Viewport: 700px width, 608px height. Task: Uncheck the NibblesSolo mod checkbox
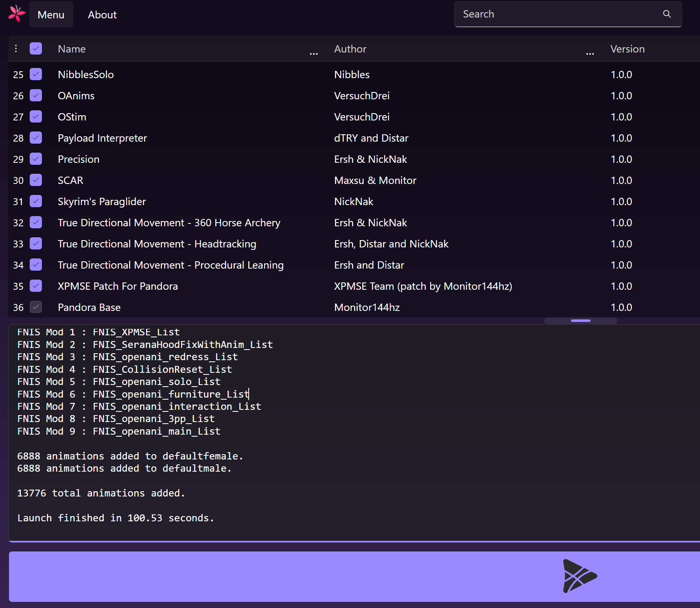tap(36, 74)
